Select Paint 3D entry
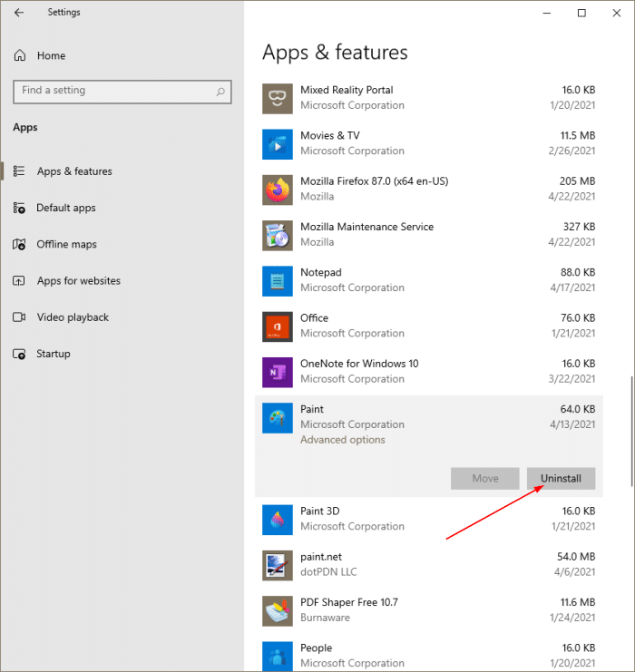The width and height of the screenshot is (635, 672). point(429,520)
